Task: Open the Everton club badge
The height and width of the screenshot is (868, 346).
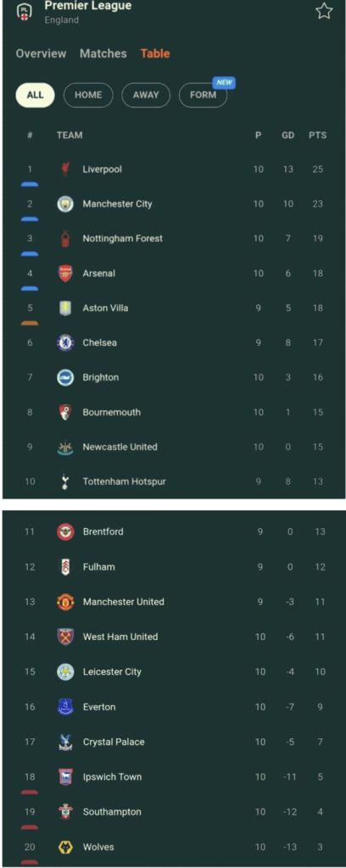Action: point(65,707)
